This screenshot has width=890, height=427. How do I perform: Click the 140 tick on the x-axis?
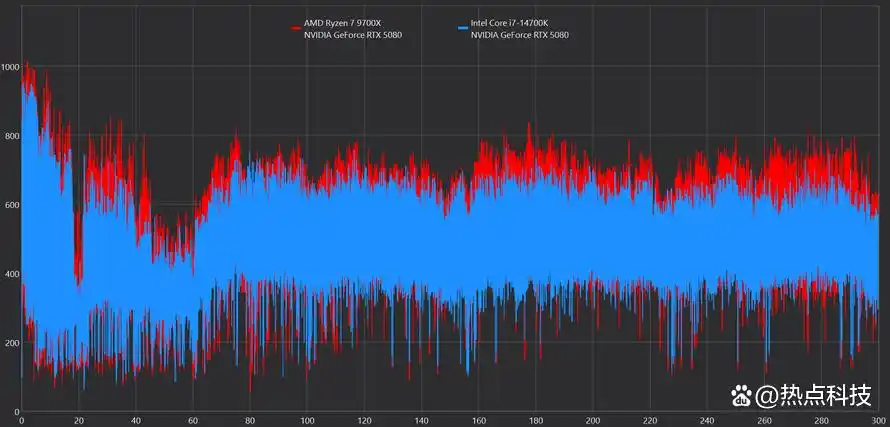pyautogui.click(x=421, y=420)
